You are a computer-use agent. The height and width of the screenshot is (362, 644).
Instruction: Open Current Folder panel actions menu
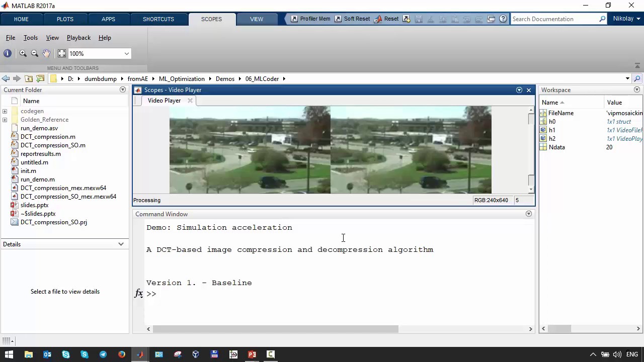click(x=123, y=89)
